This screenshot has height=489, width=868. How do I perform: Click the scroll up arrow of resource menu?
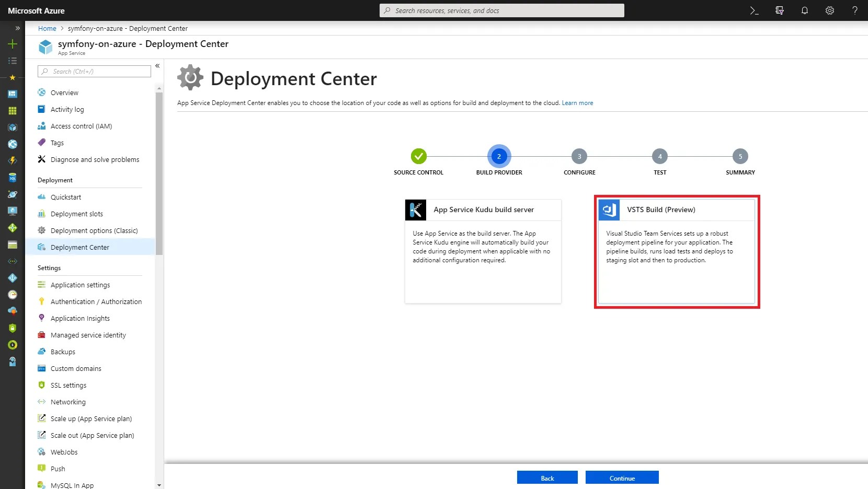coord(159,88)
